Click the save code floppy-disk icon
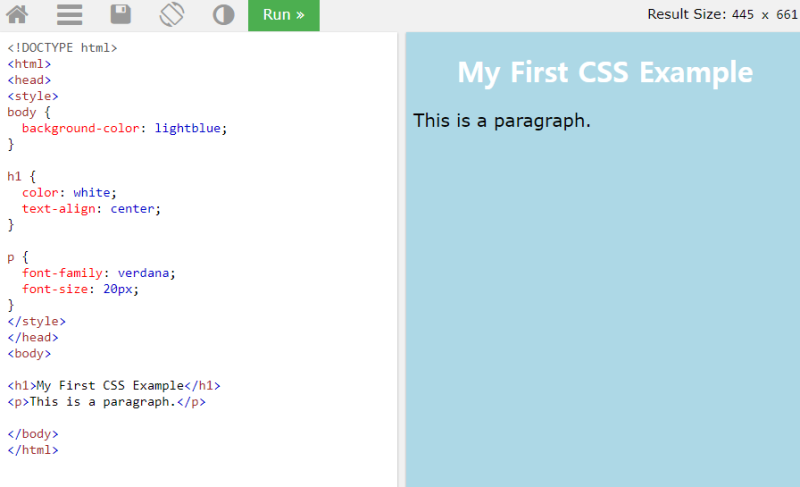This screenshot has height=487, width=800. (121, 15)
